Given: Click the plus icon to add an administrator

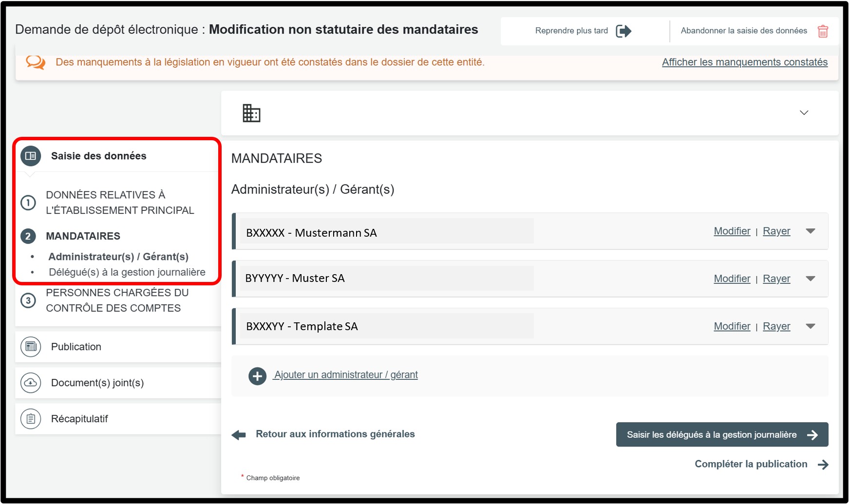Looking at the screenshot, I should pyautogui.click(x=257, y=376).
